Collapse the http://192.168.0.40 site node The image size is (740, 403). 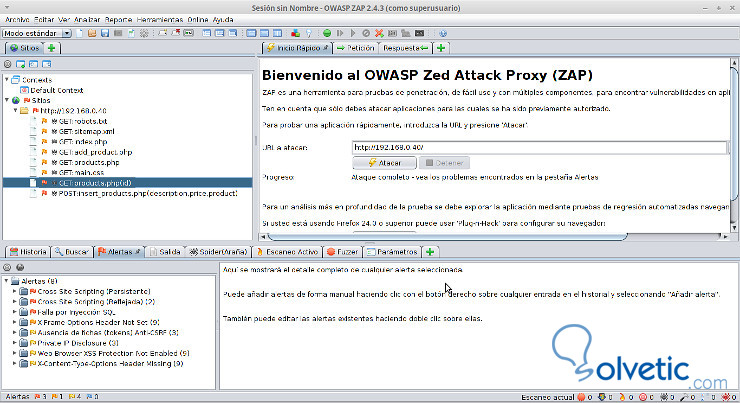tap(16, 110)
